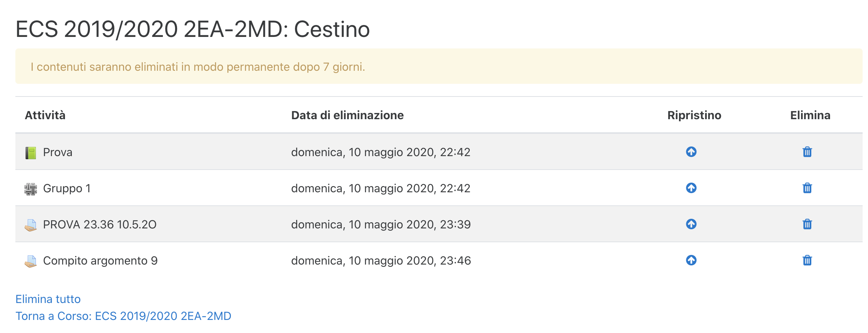Delete "Gruppo 1" permanently via trash icon
Viewport: 868px width, 333px height.
tap(807, 188)
